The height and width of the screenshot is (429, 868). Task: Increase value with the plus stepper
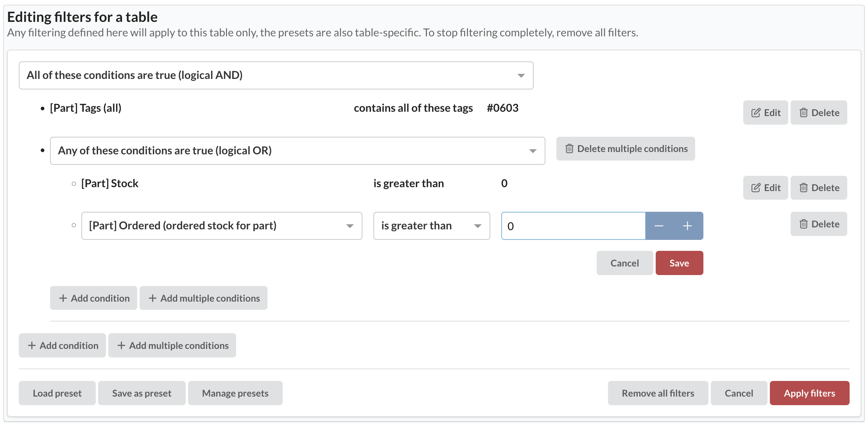coord(688,226)
